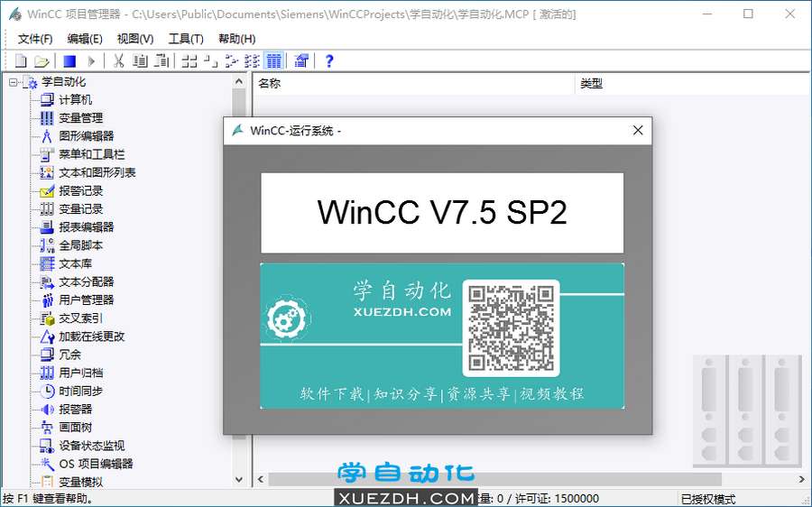
Task: Select 报警器 in the project tree
Action: click(x=75, y=410)
